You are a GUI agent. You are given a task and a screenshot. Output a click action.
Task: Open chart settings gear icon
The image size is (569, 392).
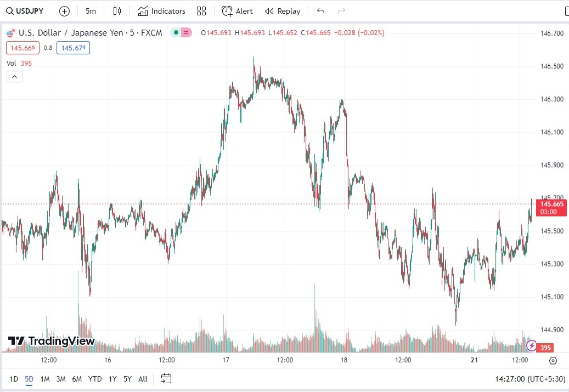(553, 360)
